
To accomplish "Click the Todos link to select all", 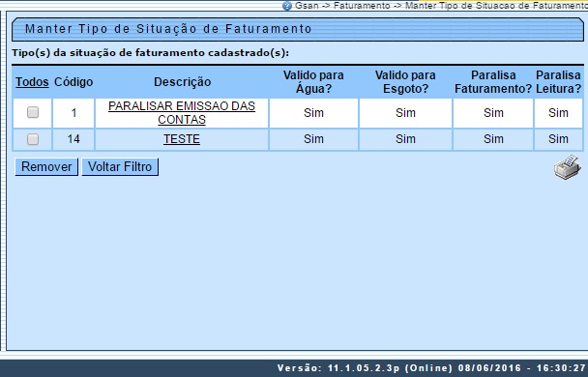I will pos(32,82).
